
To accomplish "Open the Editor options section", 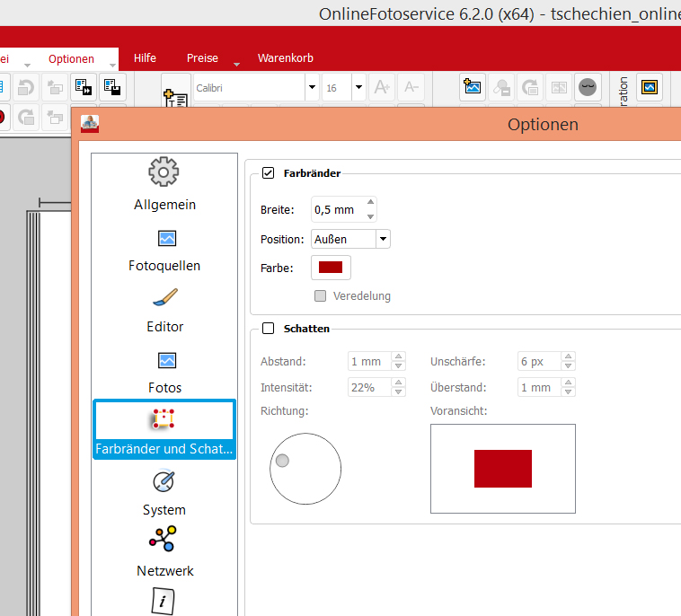I will (x=164, y=310).
